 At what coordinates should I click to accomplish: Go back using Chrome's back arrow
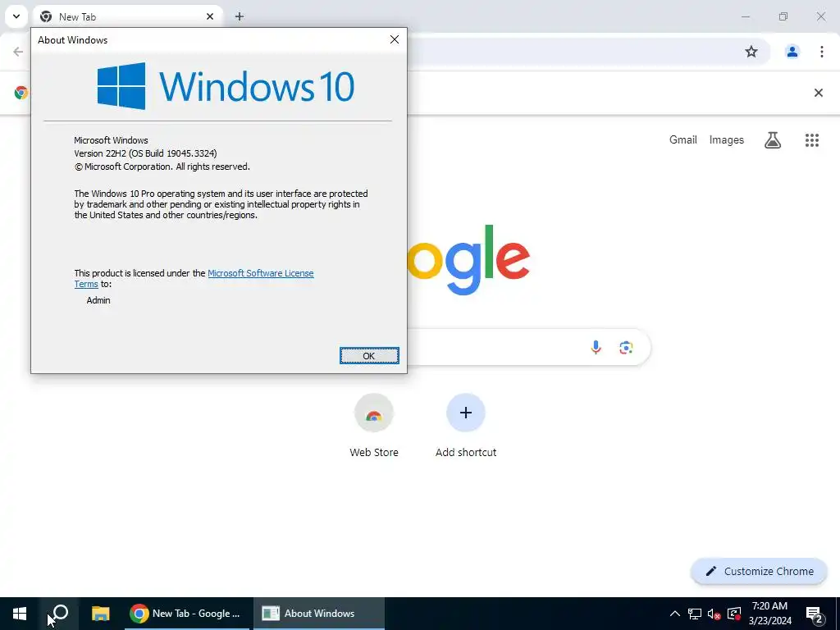18,52
